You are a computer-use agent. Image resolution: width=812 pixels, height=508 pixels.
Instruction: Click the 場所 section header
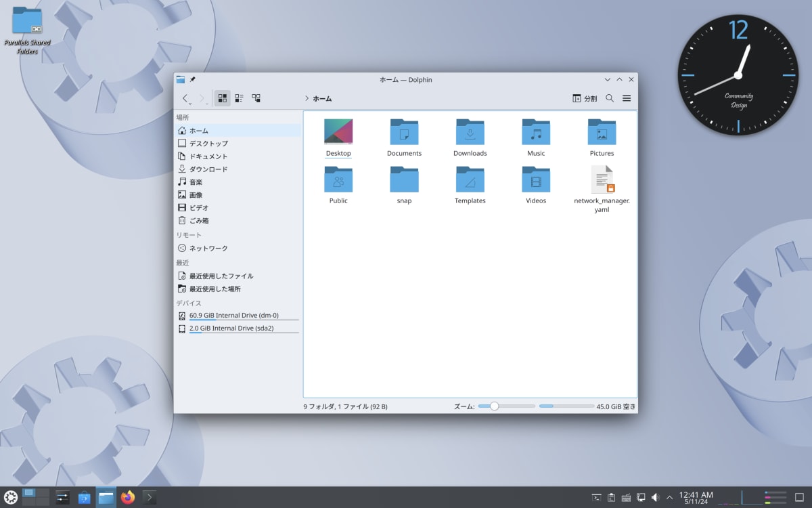183,118
